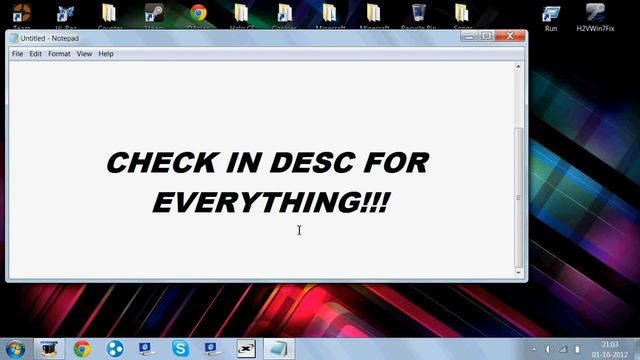Open the File menu in Notepad
The width and height of the screenshot is (640, 360).
coord(17,54)
